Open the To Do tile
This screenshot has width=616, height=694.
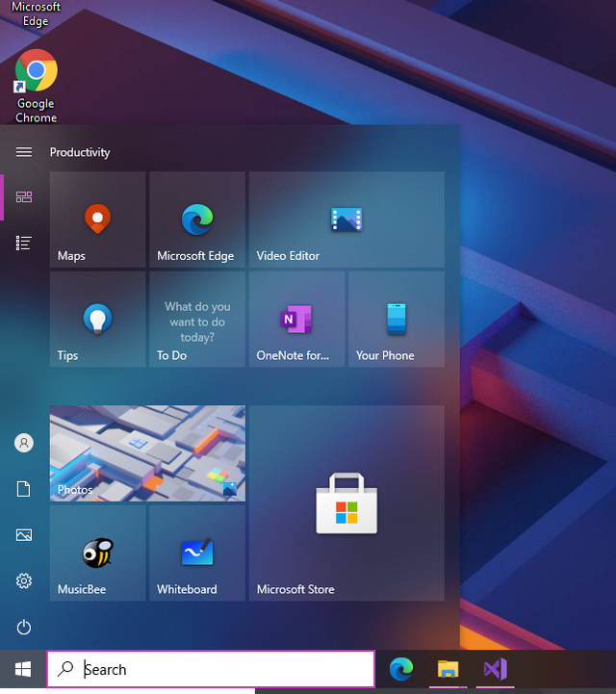pos(196,319)
